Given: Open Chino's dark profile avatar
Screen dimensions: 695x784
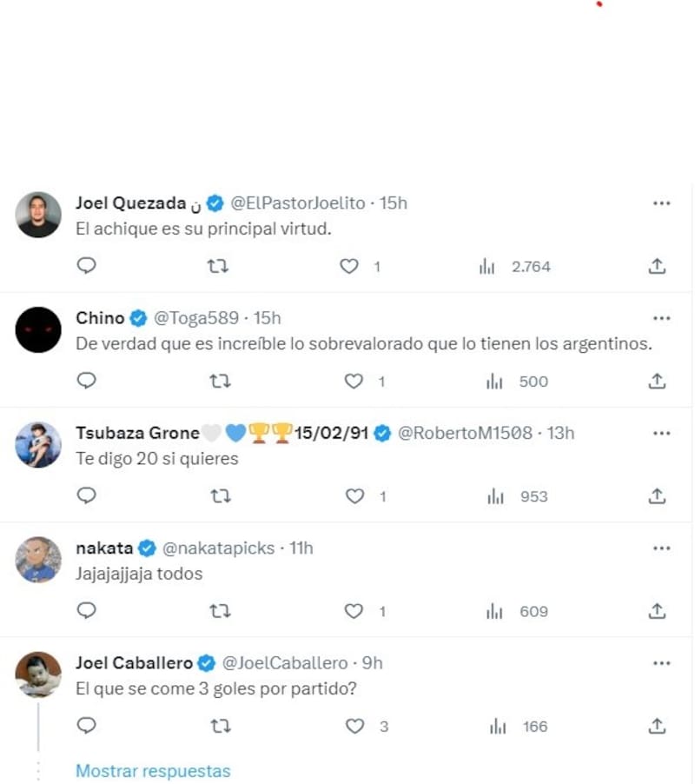Looking at the screenshot, I should point(39,329).
